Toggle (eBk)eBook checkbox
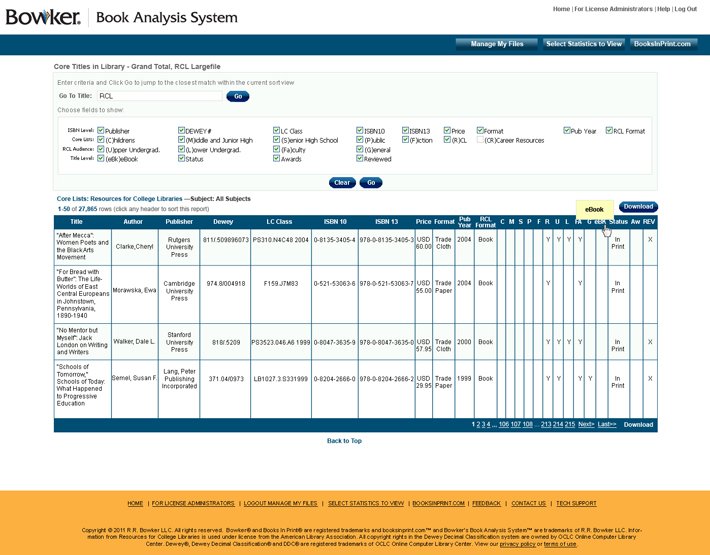Screen dimensions: 710x555 point(101,158)
